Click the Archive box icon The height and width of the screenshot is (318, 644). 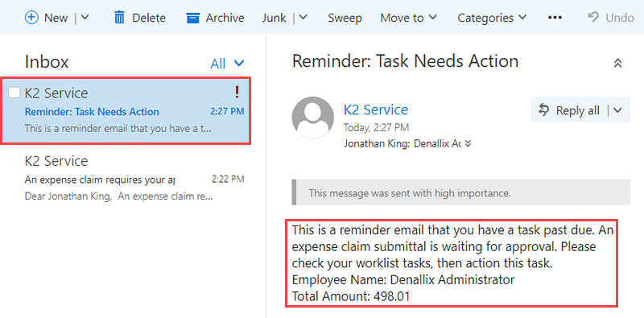click(192, 18)
